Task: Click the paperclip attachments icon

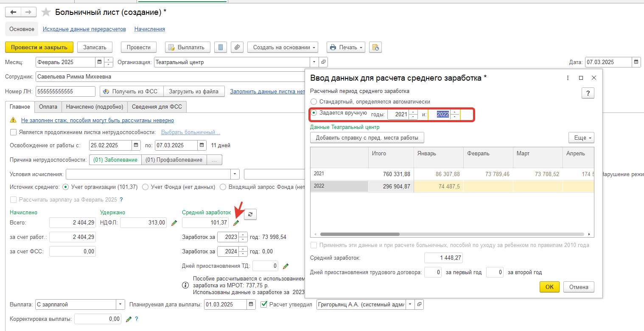Action: point(238,47)
